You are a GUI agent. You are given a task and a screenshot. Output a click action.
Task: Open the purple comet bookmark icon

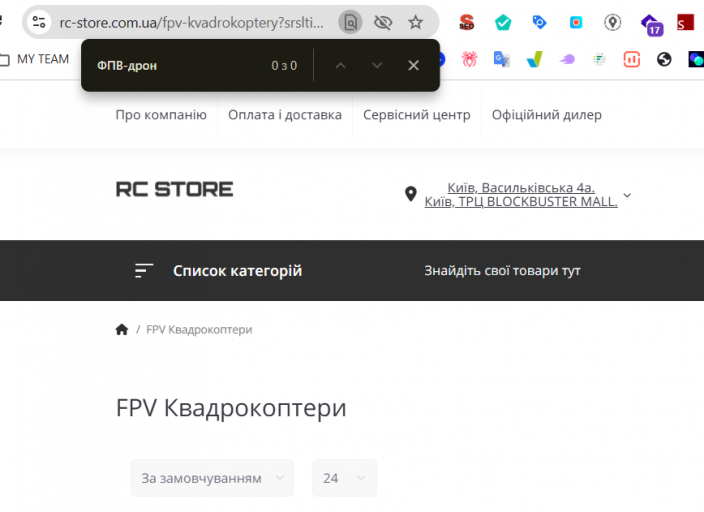coord(567,59)
